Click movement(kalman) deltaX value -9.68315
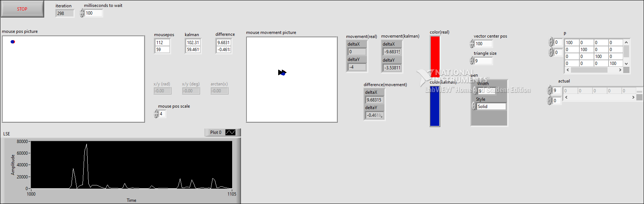This screenshot has width=644, height=204. click(392, 52)
